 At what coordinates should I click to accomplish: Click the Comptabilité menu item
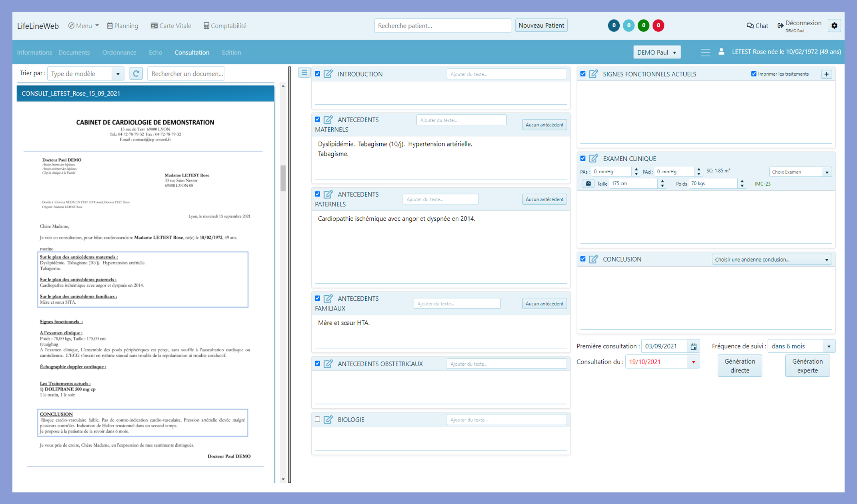(225, 26)
